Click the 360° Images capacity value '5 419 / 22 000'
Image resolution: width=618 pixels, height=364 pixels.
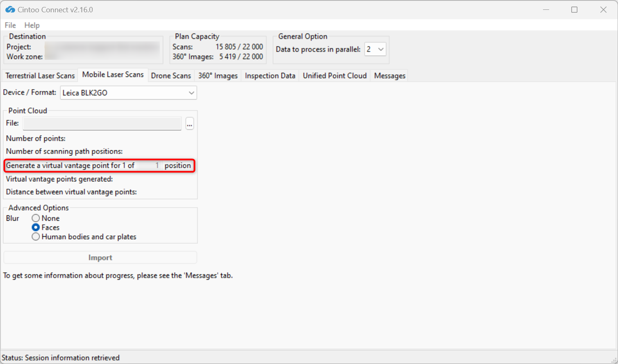[x=241, y=57]
